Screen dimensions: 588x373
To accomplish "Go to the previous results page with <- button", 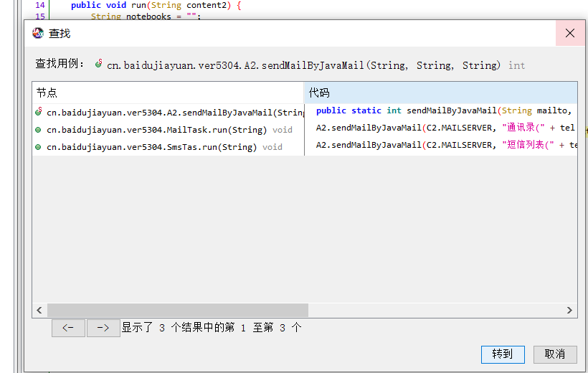I will [x=68, y=328].
